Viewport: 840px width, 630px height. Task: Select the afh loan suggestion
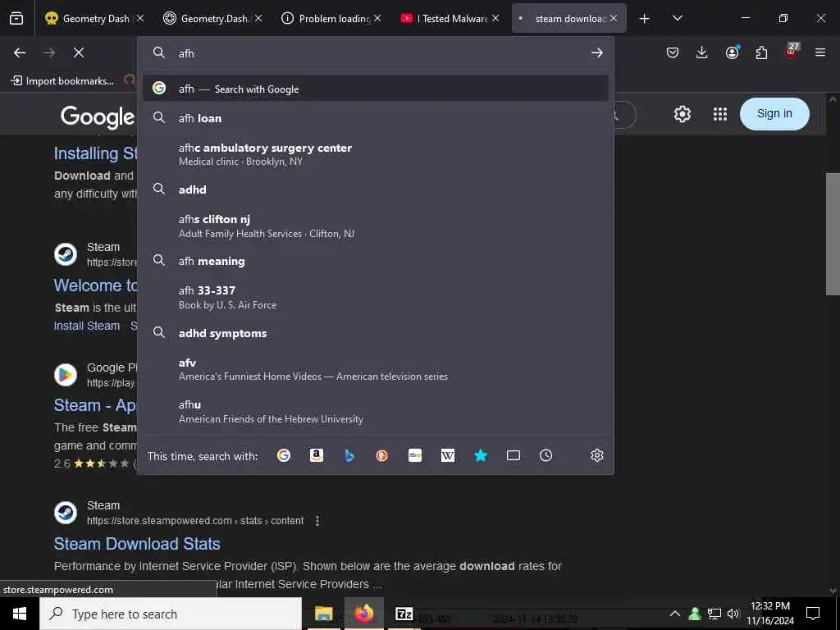376,118
